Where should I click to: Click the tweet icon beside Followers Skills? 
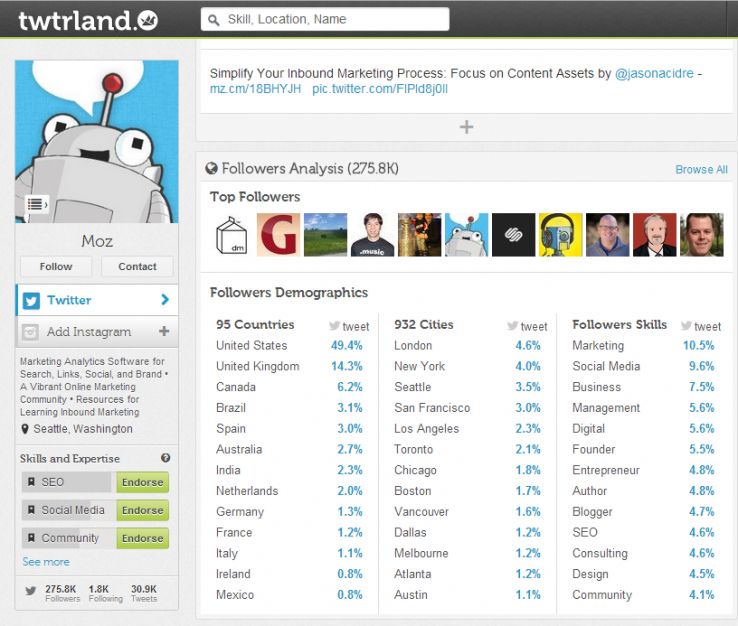pos(686,325)
